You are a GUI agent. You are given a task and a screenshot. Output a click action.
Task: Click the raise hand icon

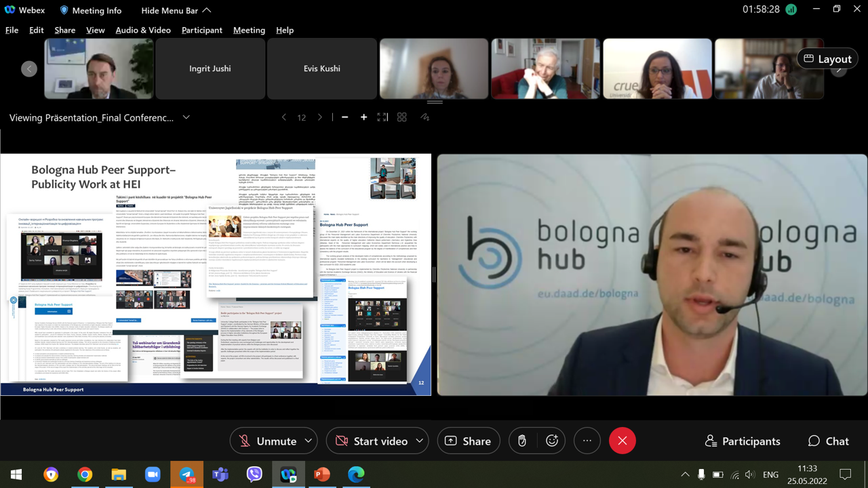pos(522,441)
